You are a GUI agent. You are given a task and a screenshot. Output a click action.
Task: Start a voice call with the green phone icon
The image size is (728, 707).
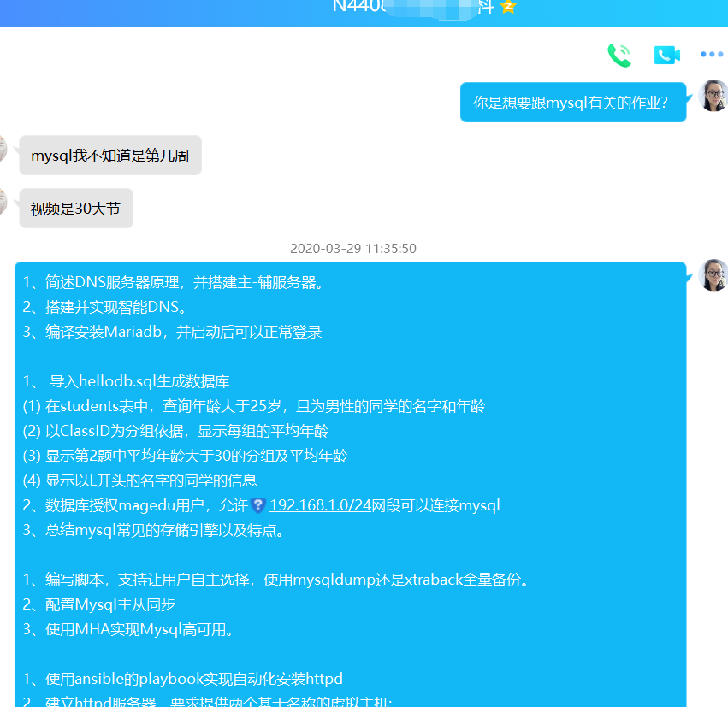(x=619, y=56)
